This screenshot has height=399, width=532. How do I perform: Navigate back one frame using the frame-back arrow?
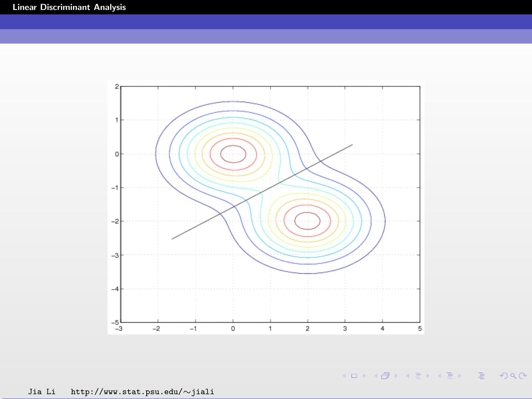376,375
